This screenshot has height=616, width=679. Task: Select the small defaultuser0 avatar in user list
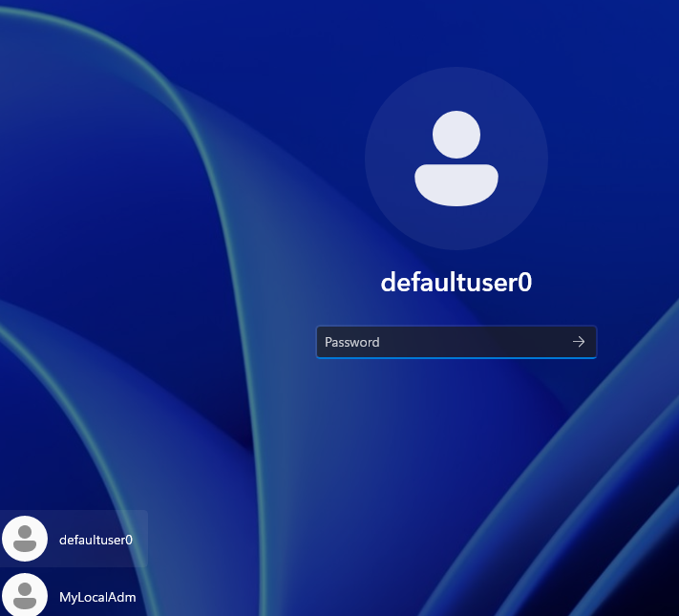click(25, 539)
